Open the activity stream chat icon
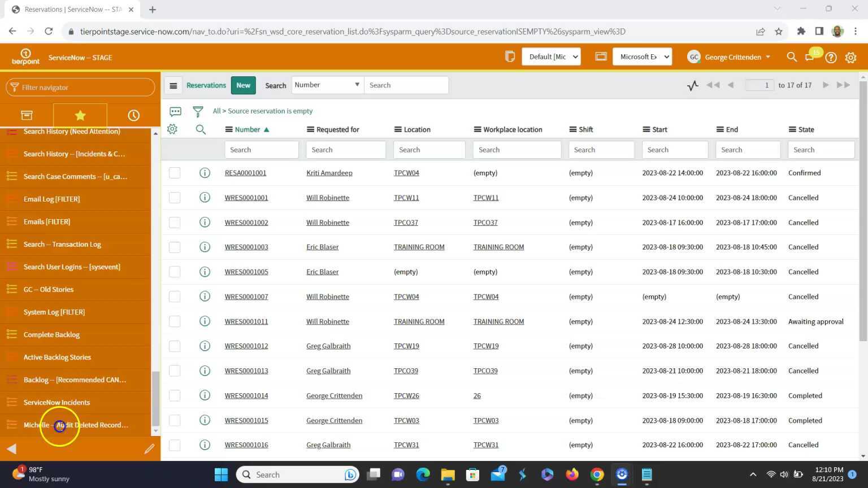868x488 pixels. coord(175,111)
